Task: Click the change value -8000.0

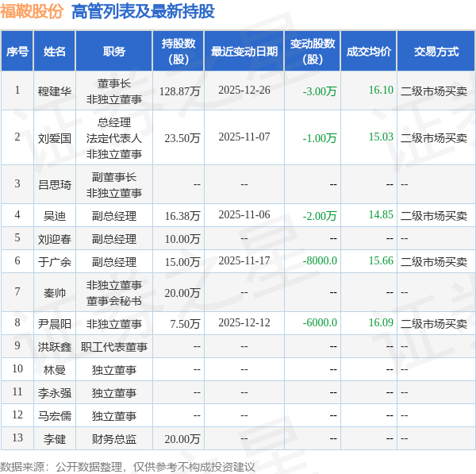Action: point(320,260)
